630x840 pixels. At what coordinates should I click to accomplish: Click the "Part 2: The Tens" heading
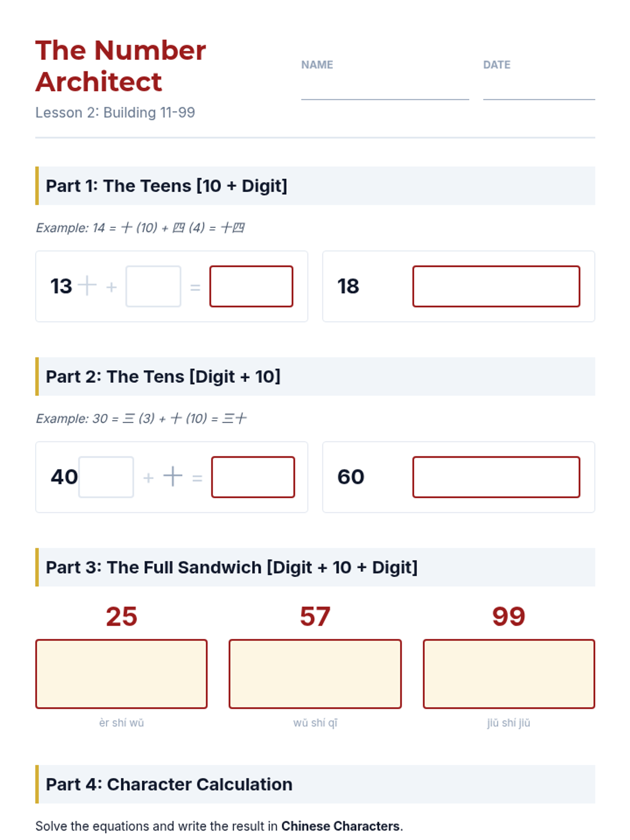pyautogui.click(x=163, y=376)
